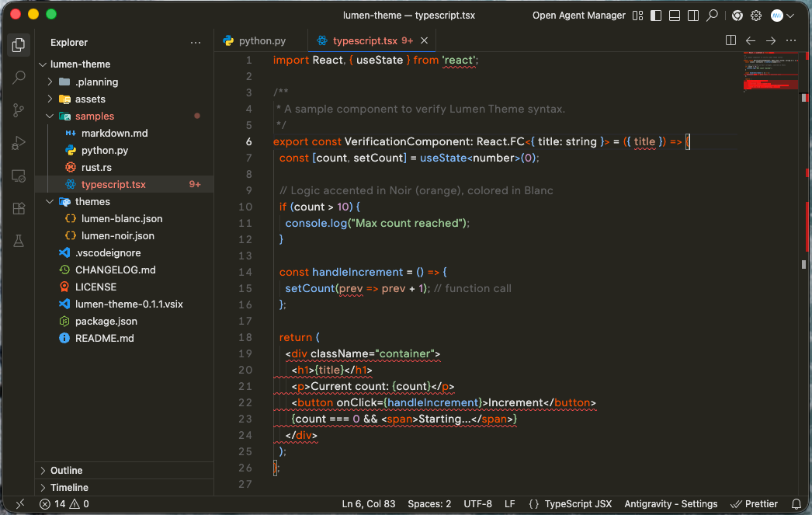Open CHANGELOG.md file
The width and height of the screenshot is (812, 515).
click(x=124, y=270)
